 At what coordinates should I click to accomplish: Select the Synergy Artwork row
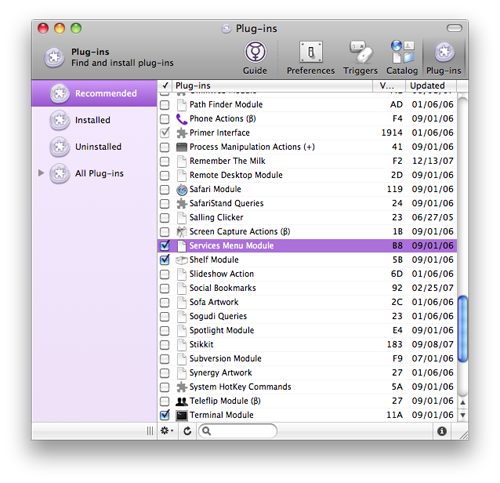pos(307,373)
